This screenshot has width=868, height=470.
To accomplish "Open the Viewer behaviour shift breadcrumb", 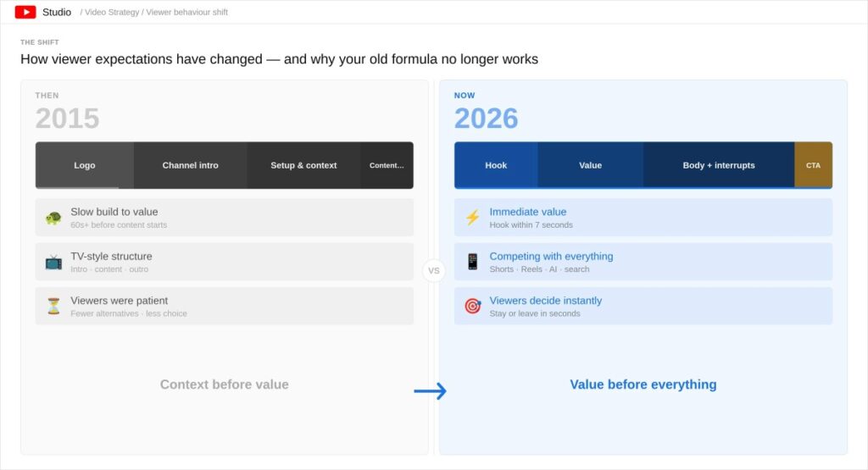I will point(187,12).
